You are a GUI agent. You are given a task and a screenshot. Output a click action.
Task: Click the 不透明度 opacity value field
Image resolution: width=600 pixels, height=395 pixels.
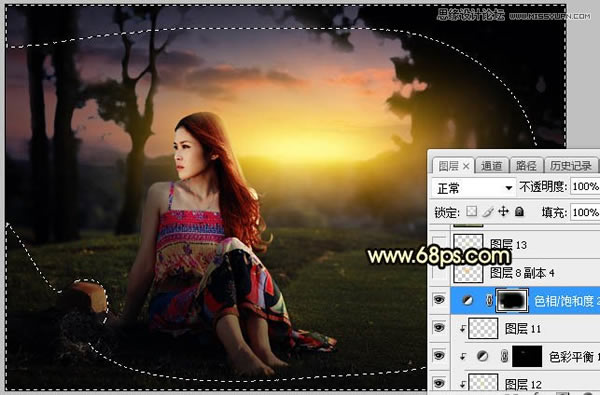point(585,187)
